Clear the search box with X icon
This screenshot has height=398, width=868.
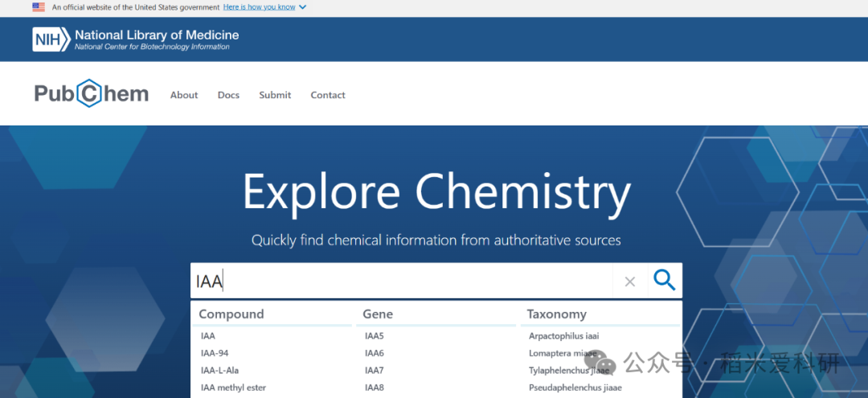630,281
